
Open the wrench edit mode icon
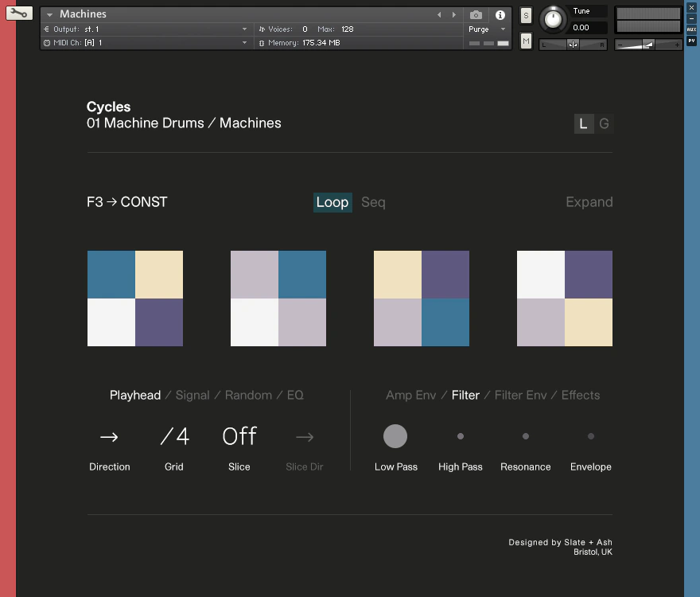pos(19,14)
